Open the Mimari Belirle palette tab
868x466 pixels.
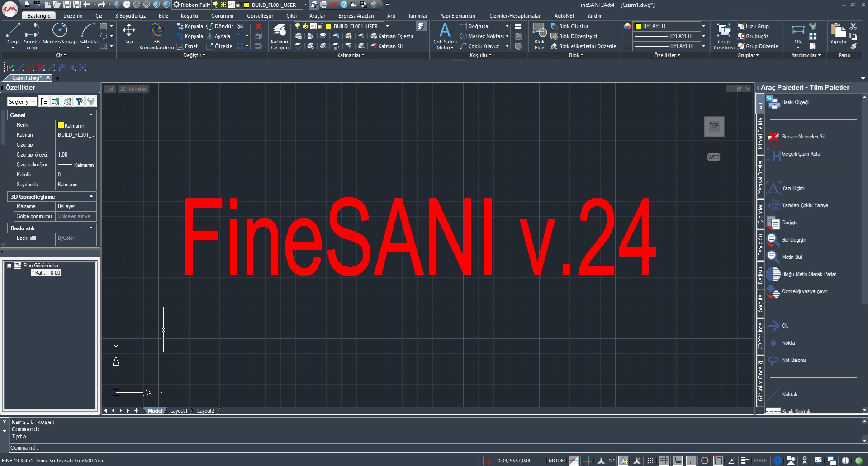click(760, 133)
